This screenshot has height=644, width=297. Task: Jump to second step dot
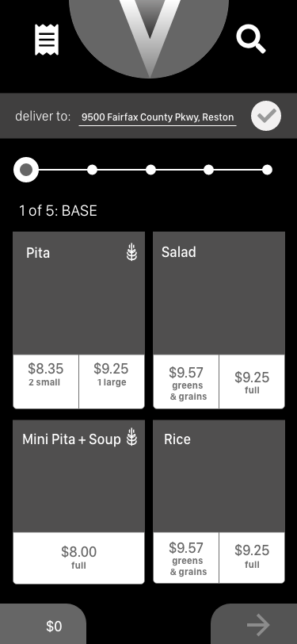click(x=93, y=170)
